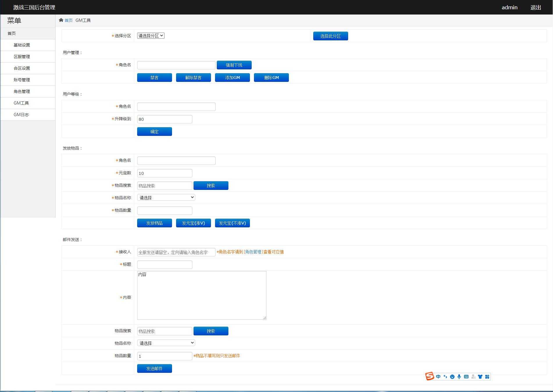Open the Sogou toolbox grid icon

point(487,377)
